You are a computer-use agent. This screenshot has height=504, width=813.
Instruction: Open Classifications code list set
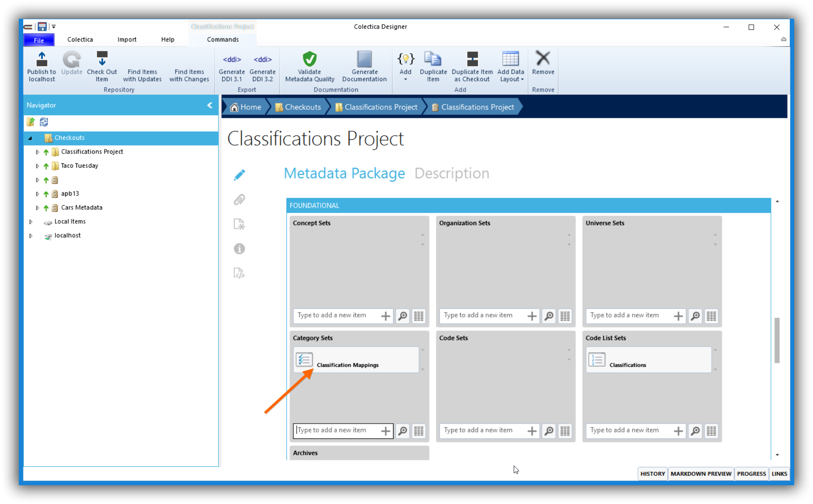[x=649, y=360]
